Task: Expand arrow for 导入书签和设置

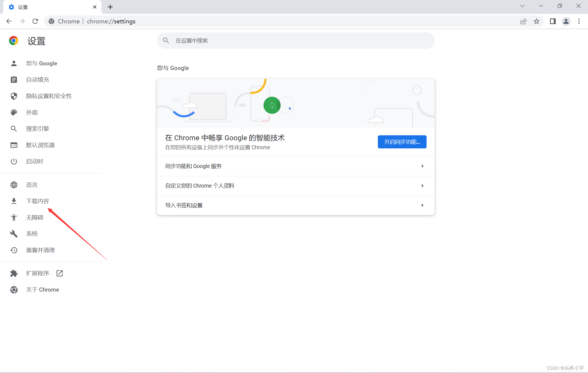Action: tap(422, 205)
